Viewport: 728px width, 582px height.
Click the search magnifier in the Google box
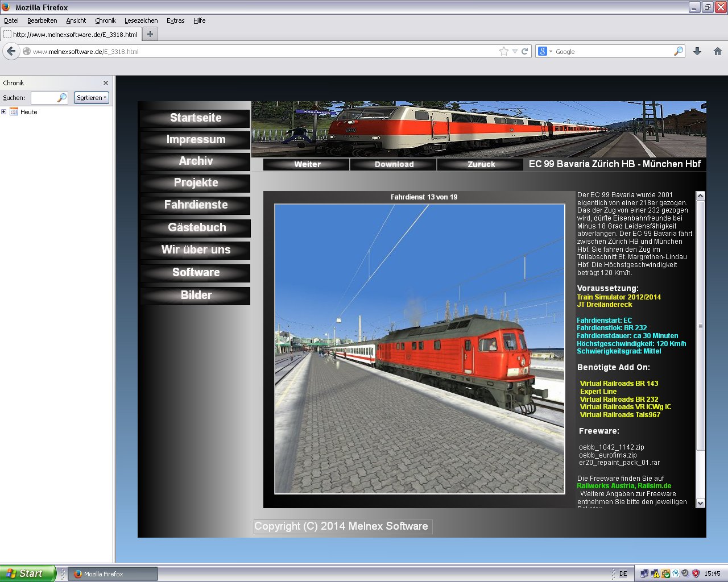point(678,51)
